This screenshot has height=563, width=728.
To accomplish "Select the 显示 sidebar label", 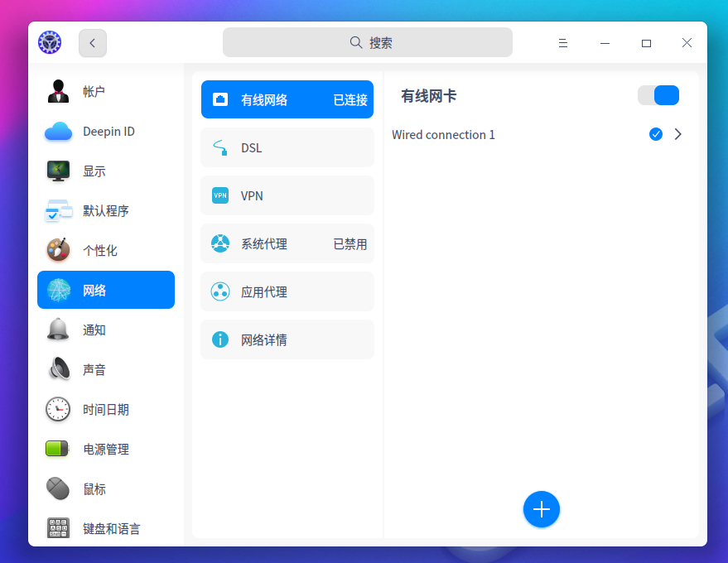I will point(94,171).
